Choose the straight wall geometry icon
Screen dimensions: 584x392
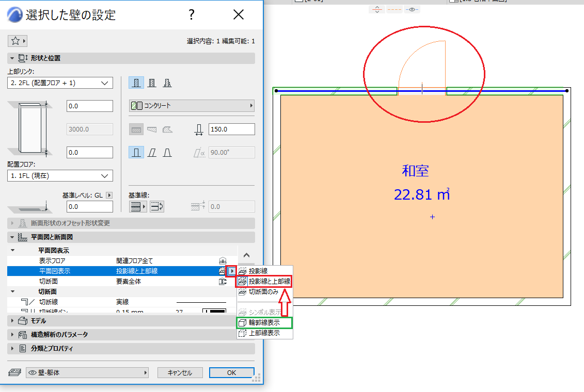pyautogui.click(x=136, y=129)
